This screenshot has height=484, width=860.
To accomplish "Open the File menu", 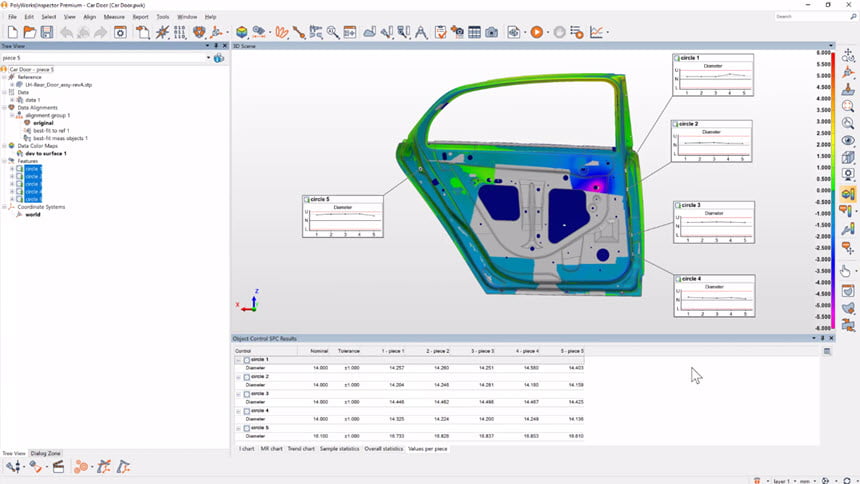I will point(12,17).
